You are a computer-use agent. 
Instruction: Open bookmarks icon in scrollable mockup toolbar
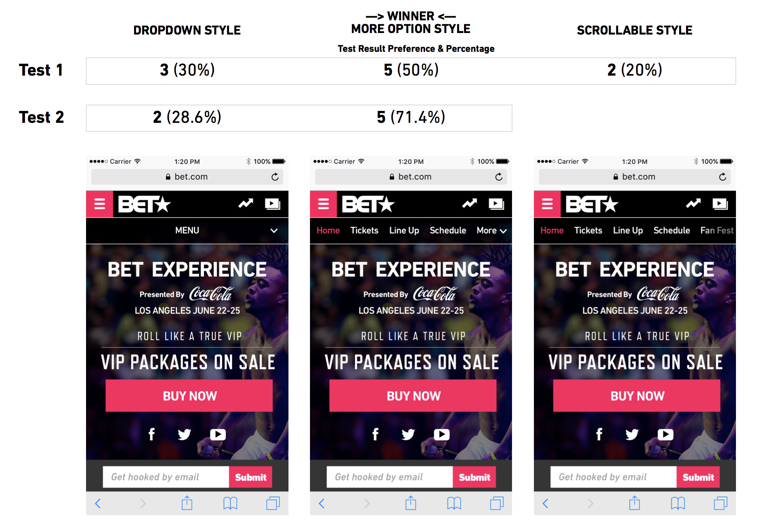point(678,503)
